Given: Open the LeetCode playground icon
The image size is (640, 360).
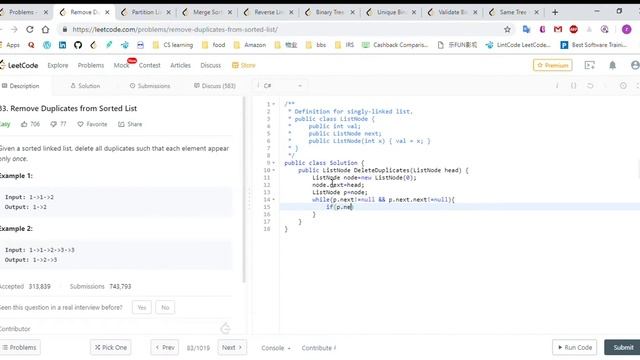Looking at the screenshot, I should [589, 65].
